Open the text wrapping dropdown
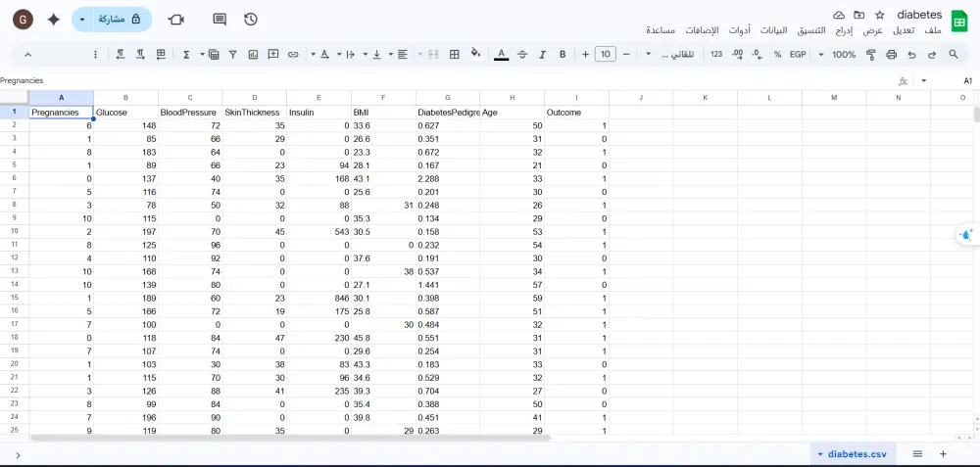980x467 pixels. click(346, 54)
